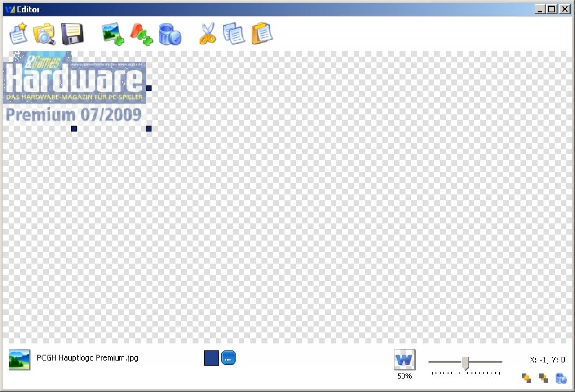Add a text watermark with the letter-A-plus icon
This screenshot has height=392, width=575.
(142, 34)
